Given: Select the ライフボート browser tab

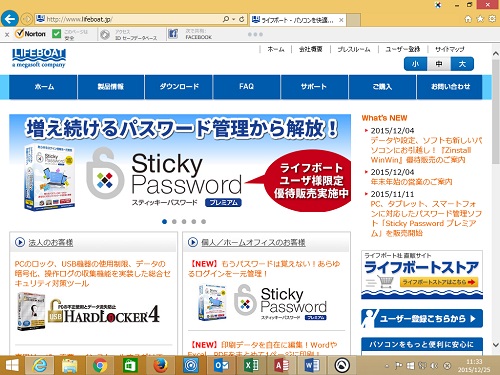Looking at the screenshot, I should [298, 20].
